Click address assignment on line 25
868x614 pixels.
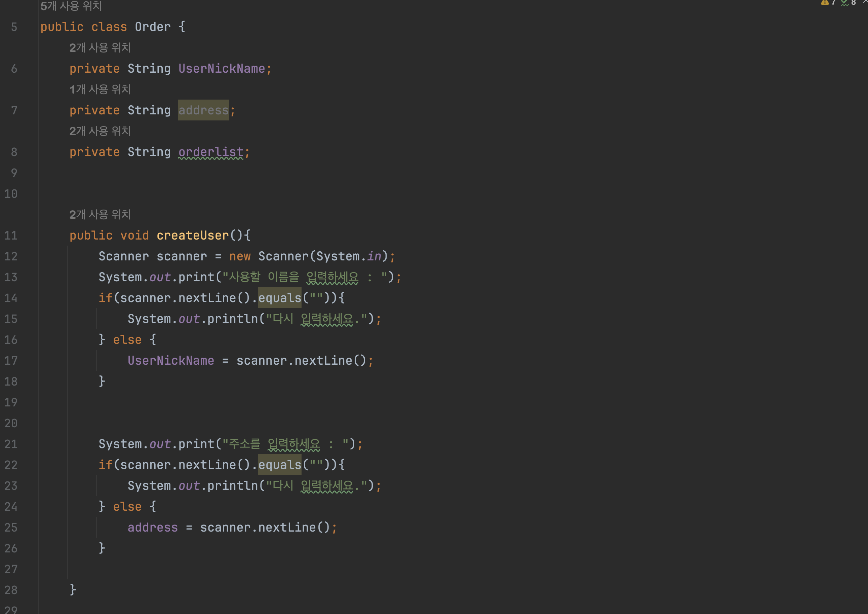[x=153, y=527]
